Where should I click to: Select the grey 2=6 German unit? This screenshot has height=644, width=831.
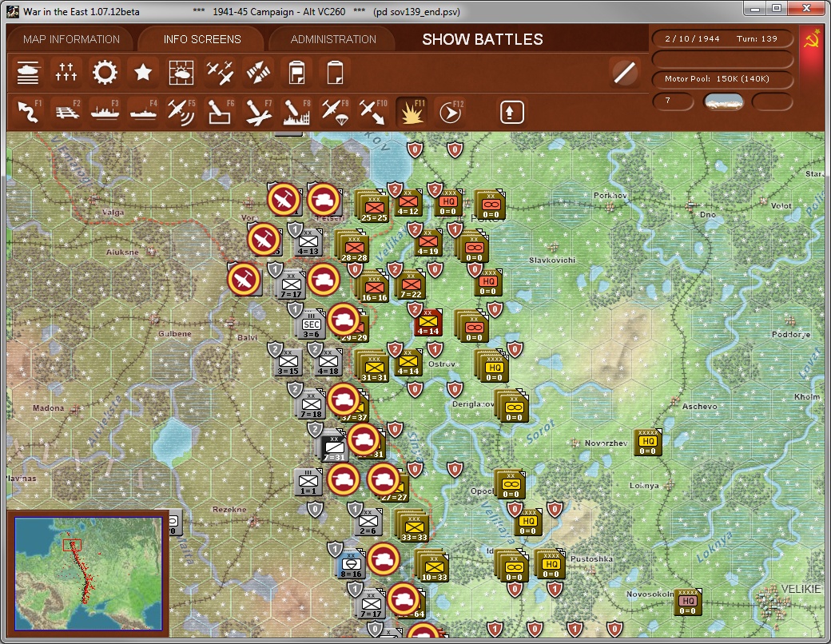(x=368, y=522)
